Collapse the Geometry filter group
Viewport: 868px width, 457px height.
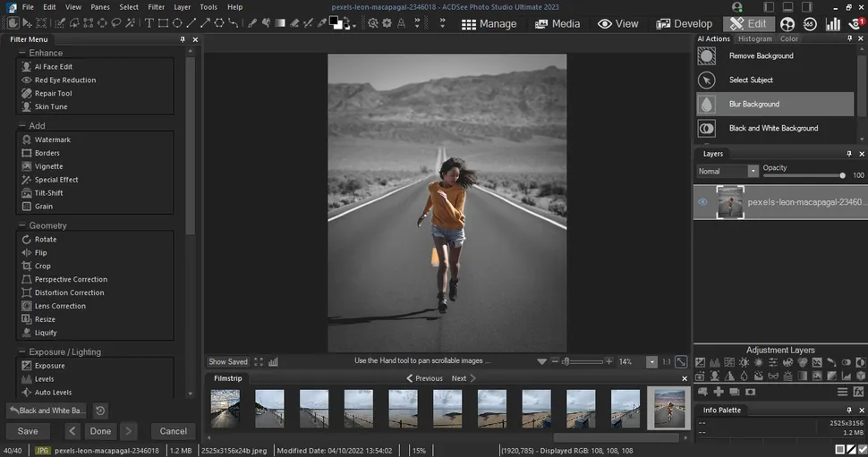(x=22, y=225)
